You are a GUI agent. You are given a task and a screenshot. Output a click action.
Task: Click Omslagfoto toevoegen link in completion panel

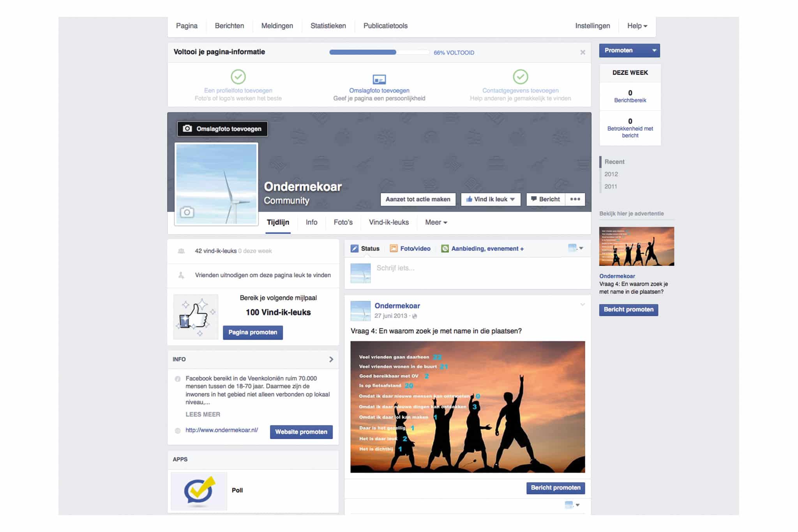(x=379, y=91)
